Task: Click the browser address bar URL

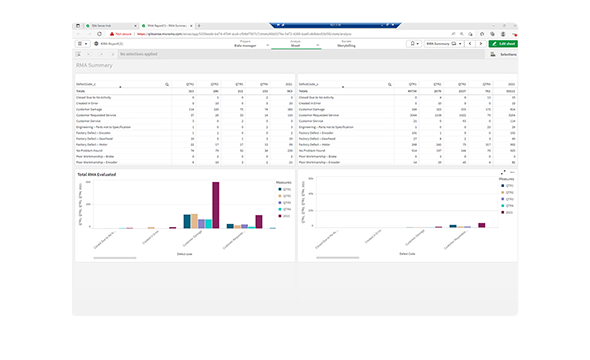Action: pyautogui.click(x=245, y=34)
